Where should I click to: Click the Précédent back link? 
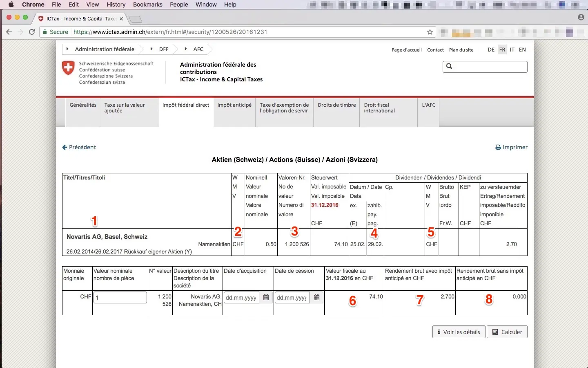[x=79, y=147]
